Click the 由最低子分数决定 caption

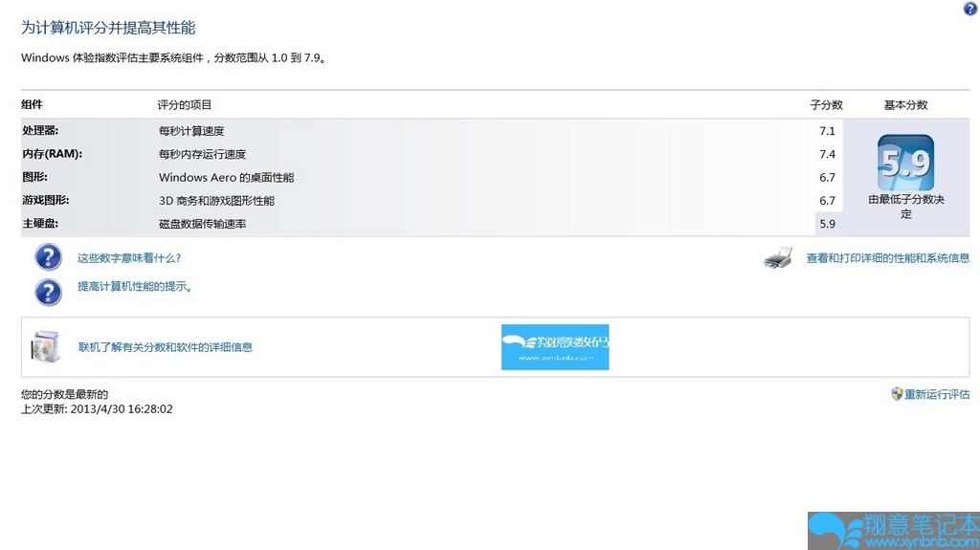tap(906, 207)
